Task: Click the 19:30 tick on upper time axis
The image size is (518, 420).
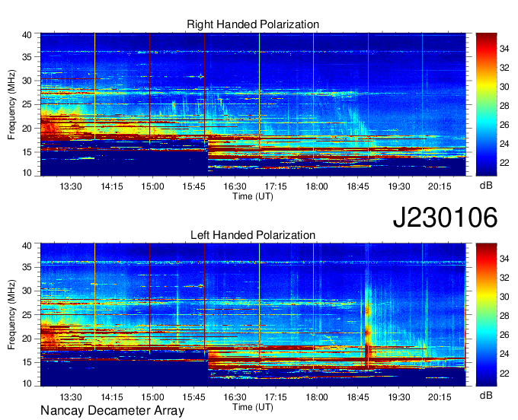Action: point(399,186)
